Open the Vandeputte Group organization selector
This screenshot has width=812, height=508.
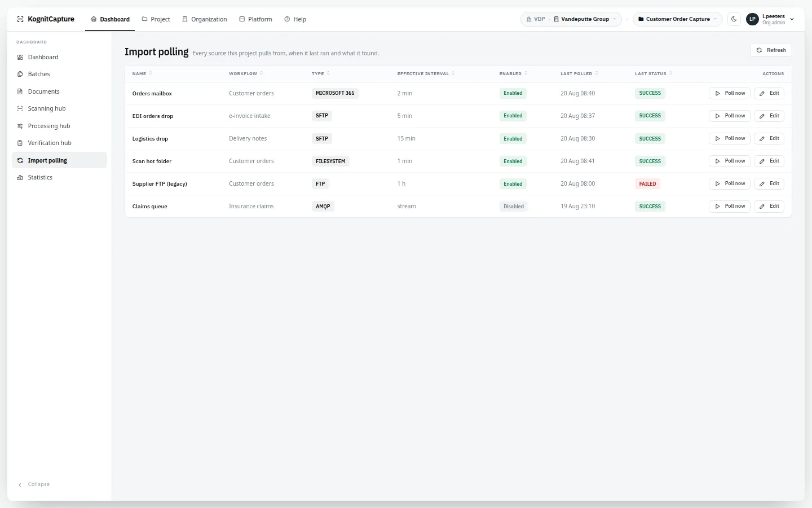pos(585,19)
